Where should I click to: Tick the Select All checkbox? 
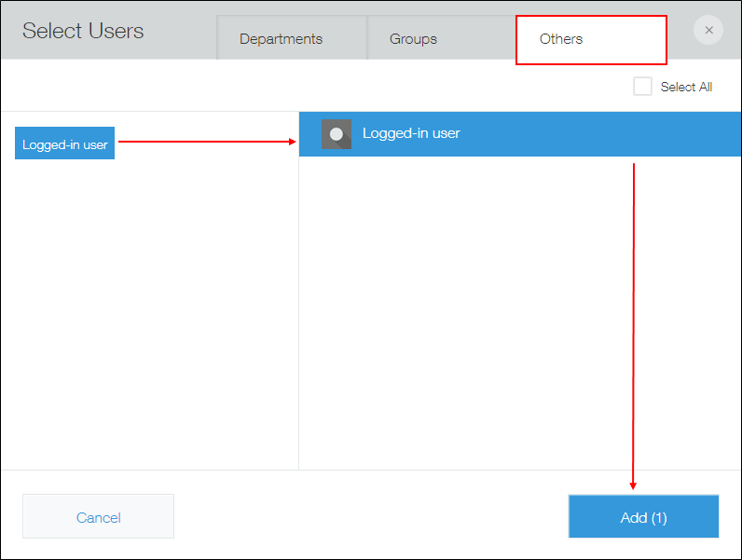pos(642,87)
